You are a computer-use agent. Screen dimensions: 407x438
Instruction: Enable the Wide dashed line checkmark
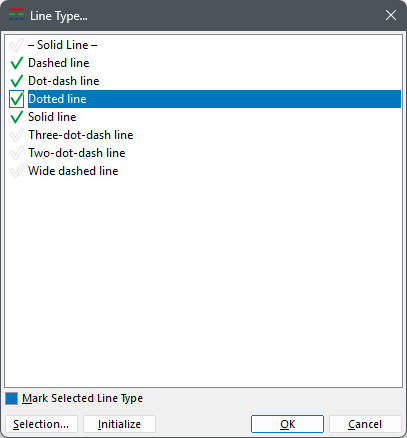[x=16, y=171]
